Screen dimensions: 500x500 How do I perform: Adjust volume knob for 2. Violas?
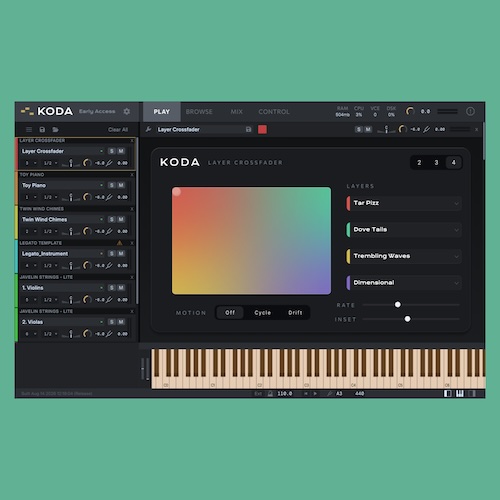87,334
